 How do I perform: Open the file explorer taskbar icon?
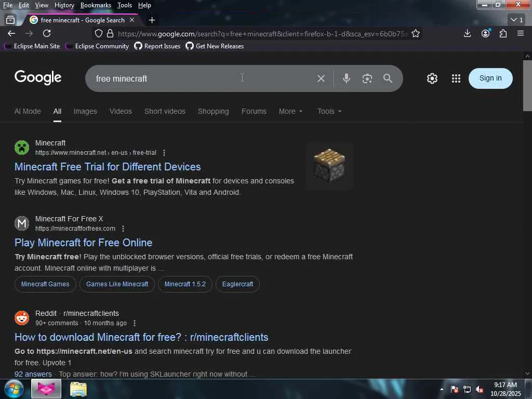(x=78, y=389)
